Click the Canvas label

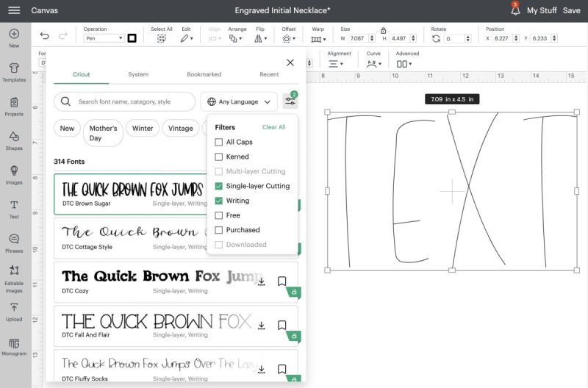tap(44, 10)
